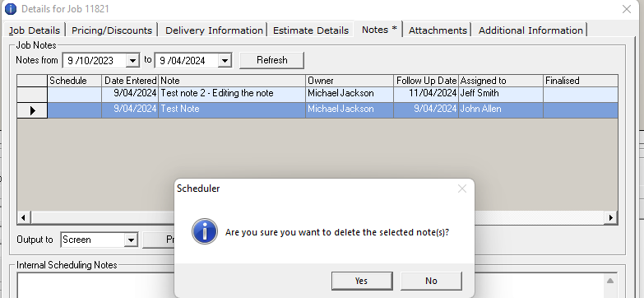Screen dimensions: 644x298
Task: Click the right arrow of notes scrollbar
Action: (x=611, y=217)
